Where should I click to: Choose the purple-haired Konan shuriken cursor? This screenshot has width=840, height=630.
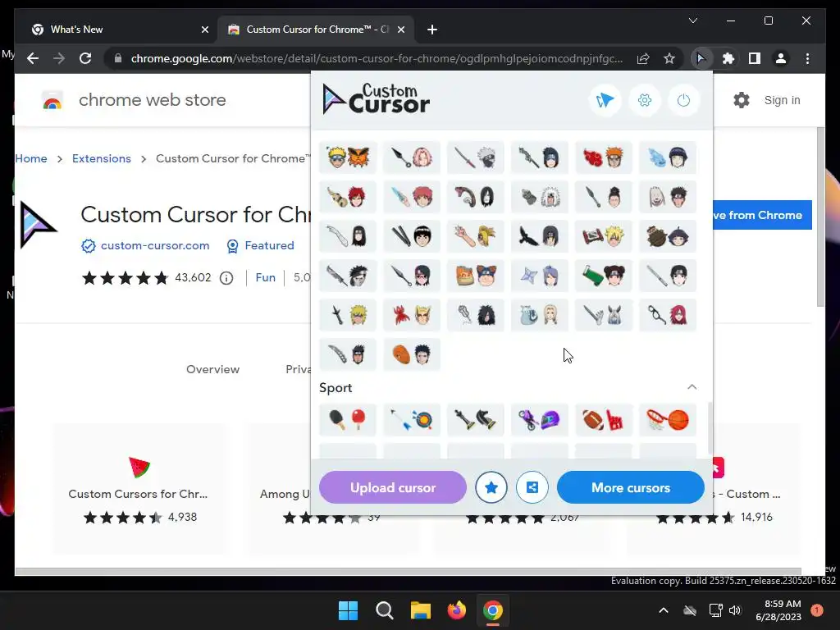pos(540,276)
